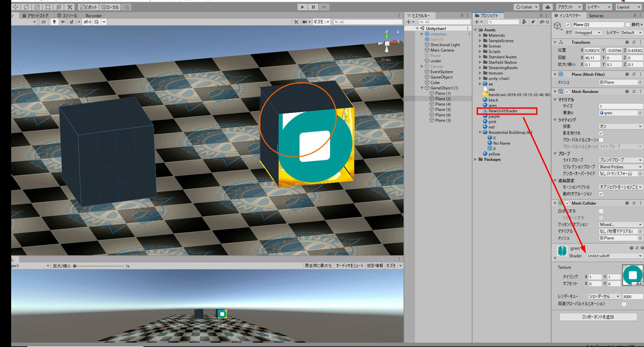Select the Rotate tool in the toolbar
644x347 pixels.
[x=26, y=7]
